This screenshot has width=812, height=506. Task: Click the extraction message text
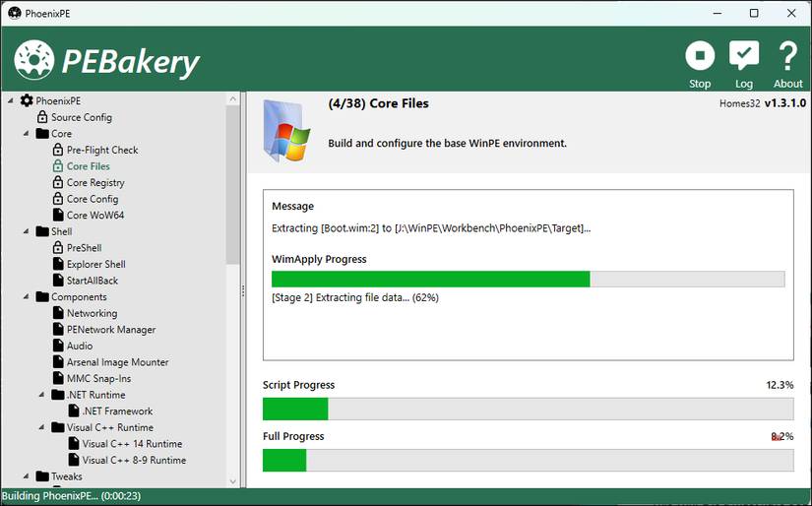[x=431, y=227]
